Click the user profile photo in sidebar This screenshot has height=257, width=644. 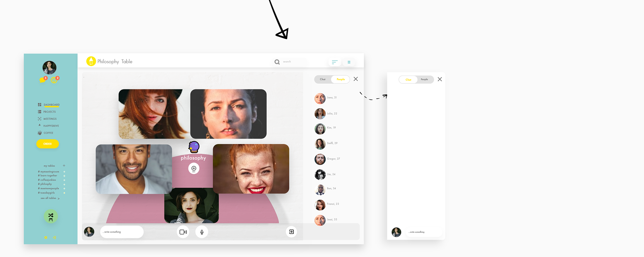[49, 67]
